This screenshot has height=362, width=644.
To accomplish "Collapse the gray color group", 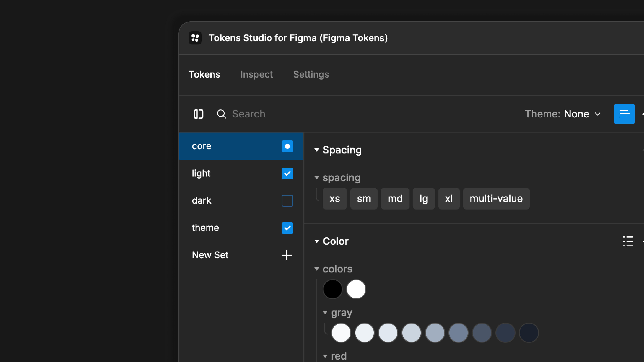I will click(x=325, y=313).
